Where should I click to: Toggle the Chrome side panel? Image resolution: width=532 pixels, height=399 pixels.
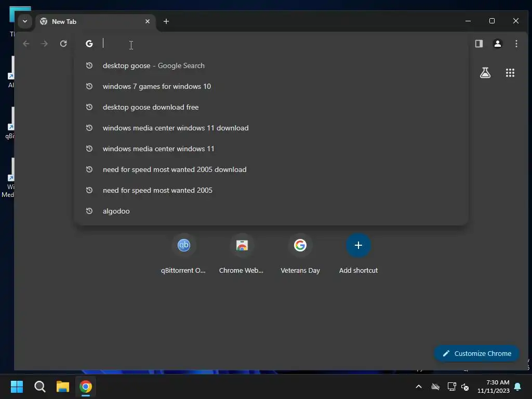coord(478,44)
